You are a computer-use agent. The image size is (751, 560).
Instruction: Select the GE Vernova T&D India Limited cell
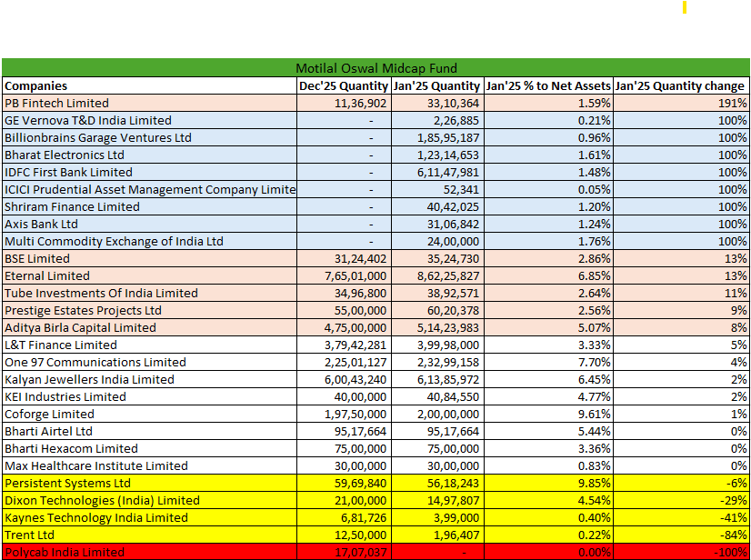click(149, 120)
